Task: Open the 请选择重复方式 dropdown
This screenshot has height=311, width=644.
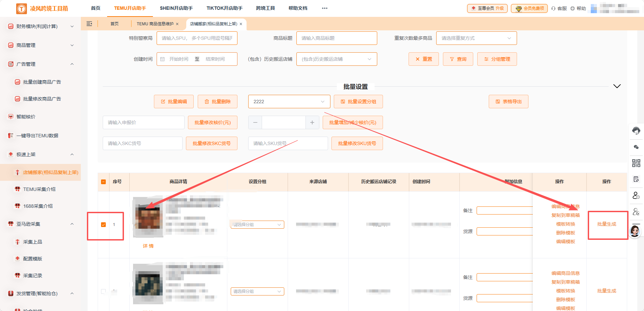Action: [476, 38]
